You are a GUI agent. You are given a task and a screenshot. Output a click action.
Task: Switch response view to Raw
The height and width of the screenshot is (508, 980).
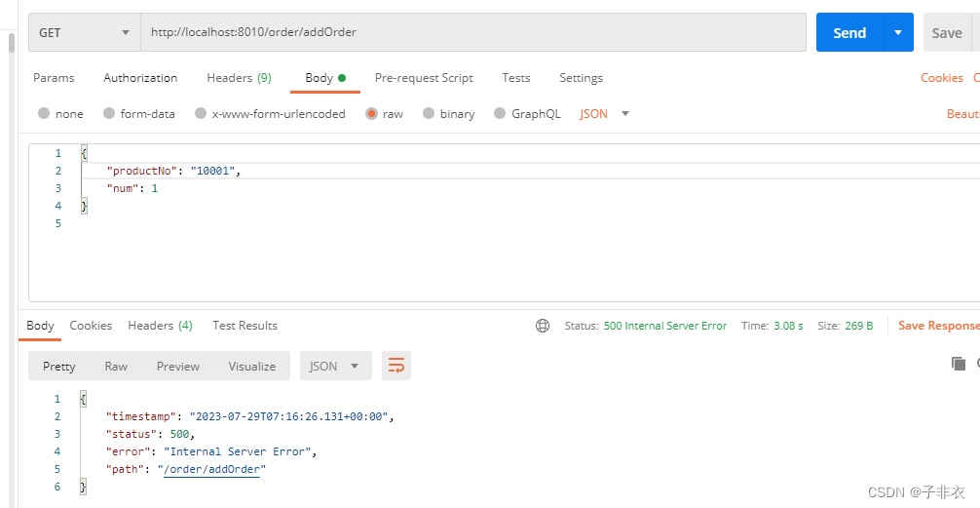(116, 367)
